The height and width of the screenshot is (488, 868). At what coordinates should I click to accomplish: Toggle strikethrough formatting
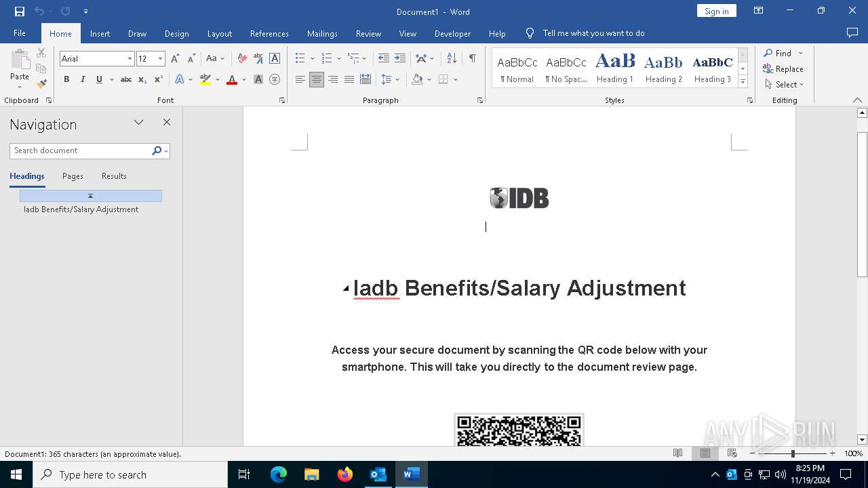(126, 79)
